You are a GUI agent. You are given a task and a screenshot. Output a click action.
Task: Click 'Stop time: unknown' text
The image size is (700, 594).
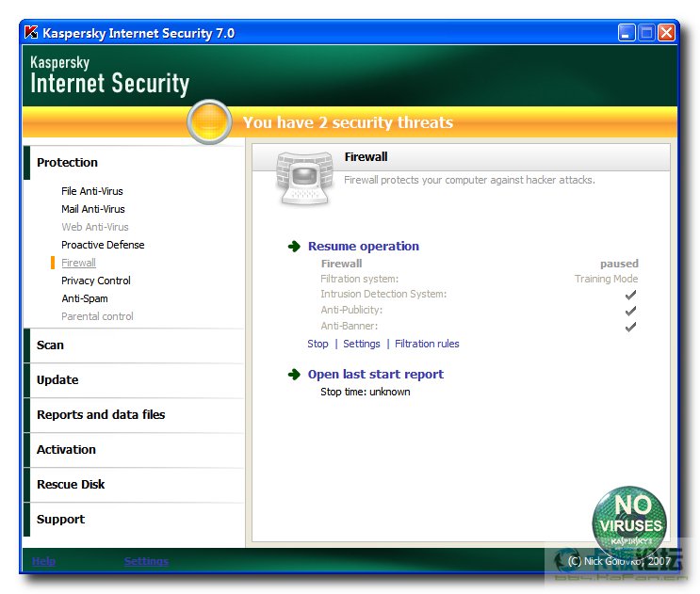point(366,392)
